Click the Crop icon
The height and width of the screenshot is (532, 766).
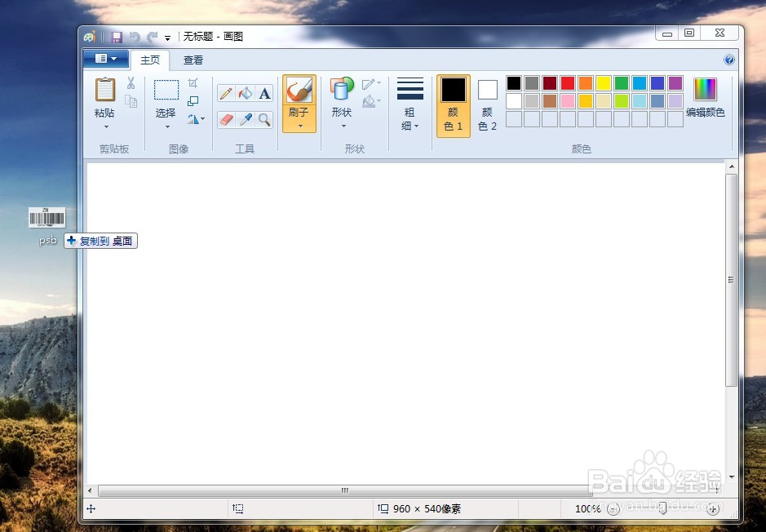point(193,83)
